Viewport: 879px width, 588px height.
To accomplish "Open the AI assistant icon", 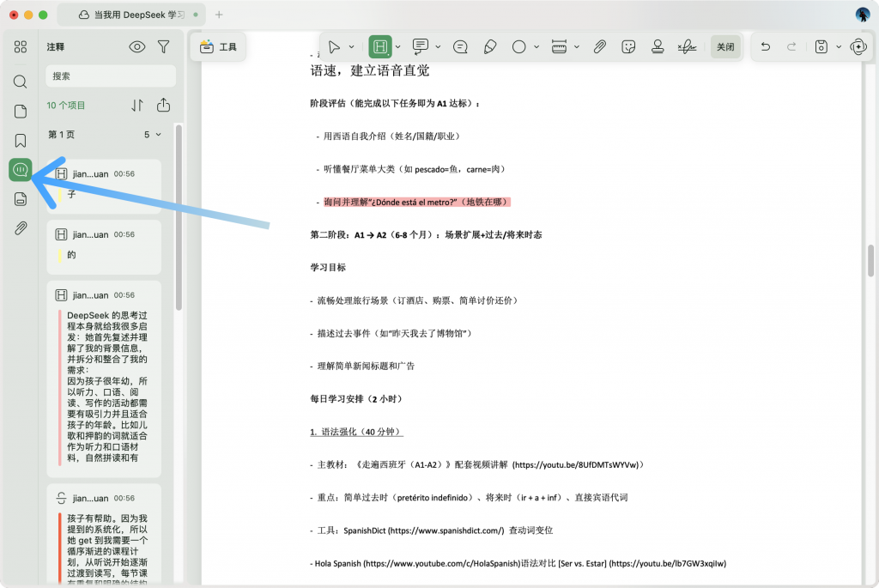I will pyautogui.click(x=858, y=46).
